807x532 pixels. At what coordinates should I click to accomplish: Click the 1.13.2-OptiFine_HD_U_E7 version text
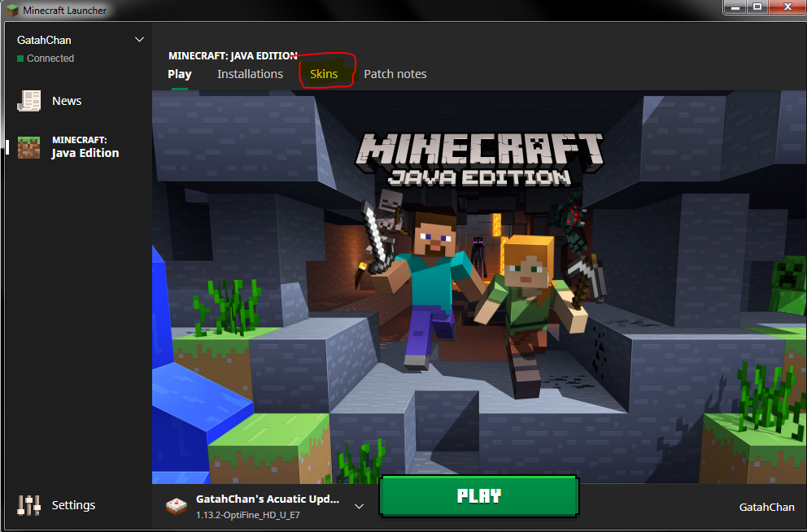click(x=248, y=515)
